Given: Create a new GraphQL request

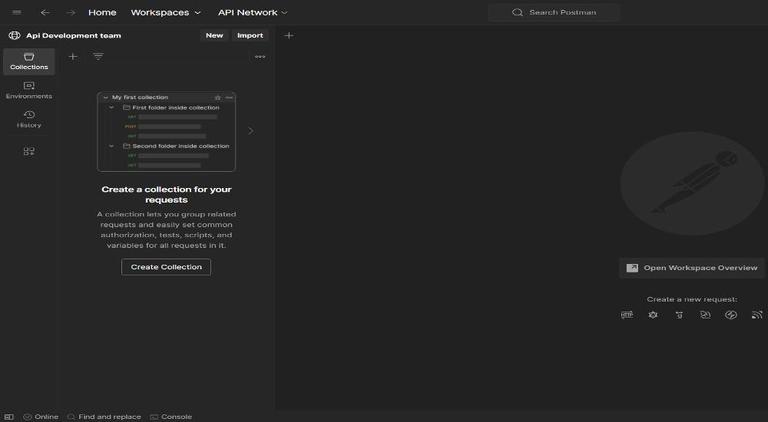Looking at the screenshot, I should [653, 315].
